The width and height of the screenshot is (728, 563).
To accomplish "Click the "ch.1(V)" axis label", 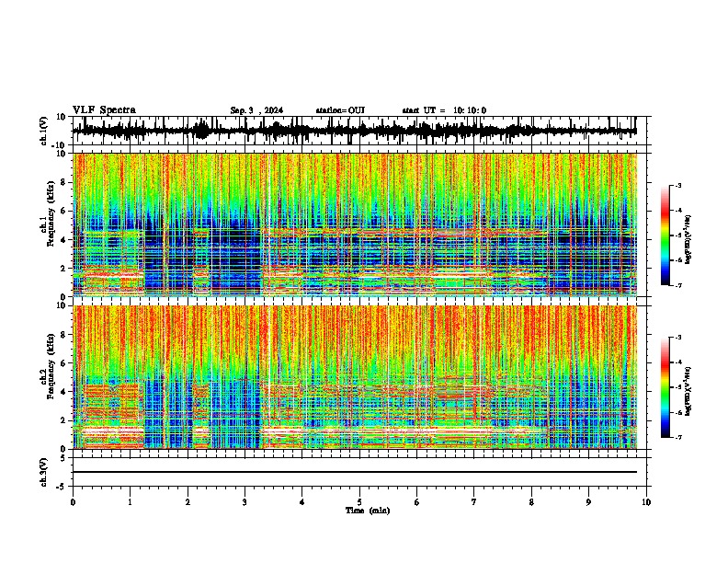I will (44, 131).
